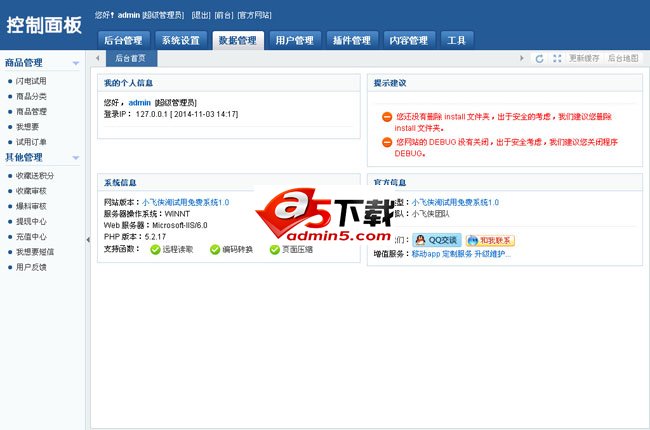Open 收藏送积分 in sidebar
This screenshot has height=430, width=650.
[35, 176]
